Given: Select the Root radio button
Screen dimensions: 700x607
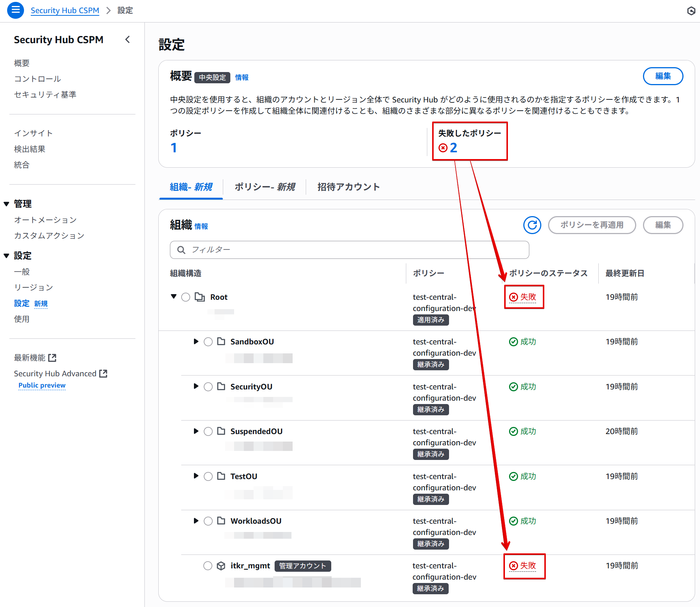Looking at the screenshot, I should pyautogui.click(x=186, y=297).
